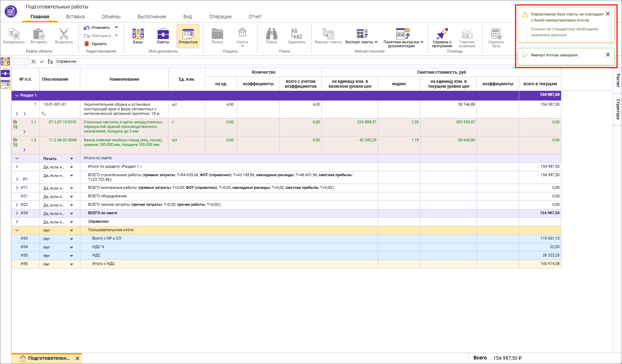Click Справка о программе rocket icon
This screenshot has width=622, height=364.
tap(442, 34)
